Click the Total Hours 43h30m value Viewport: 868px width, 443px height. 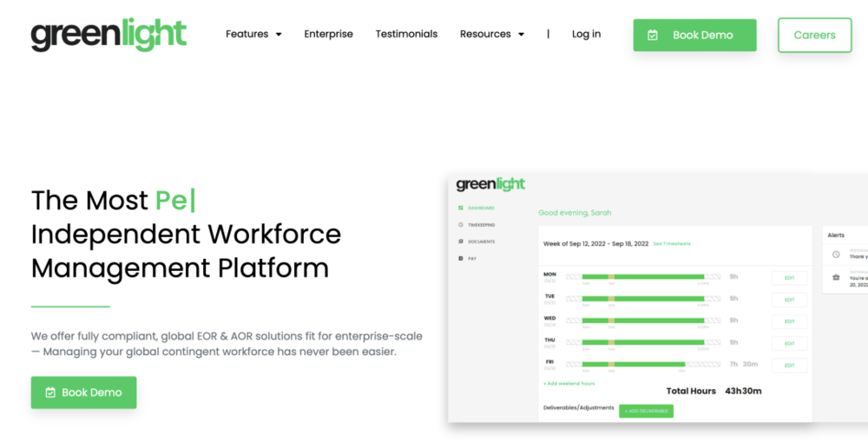743,391
